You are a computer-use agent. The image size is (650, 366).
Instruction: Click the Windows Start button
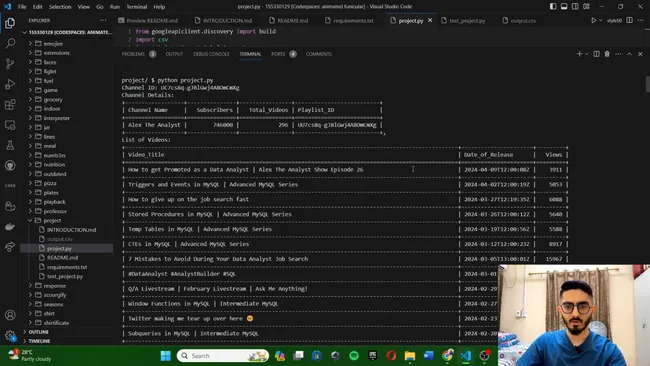click(x=165, y=356)
